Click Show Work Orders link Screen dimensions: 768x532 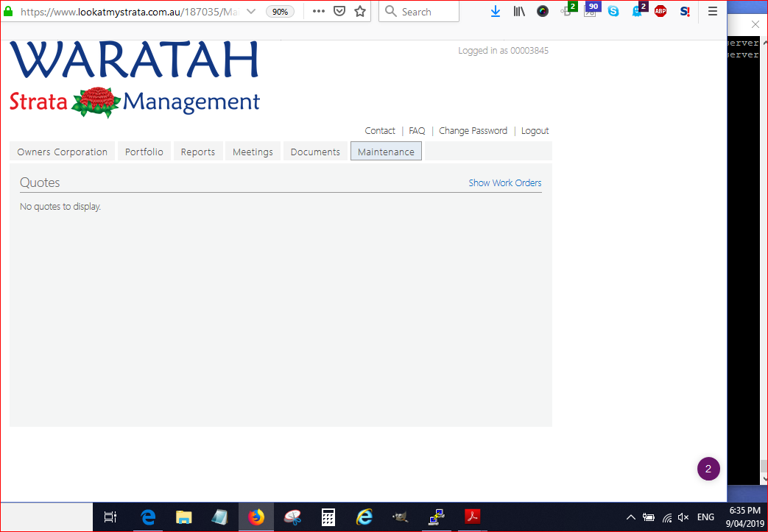[x=505, y=182]
